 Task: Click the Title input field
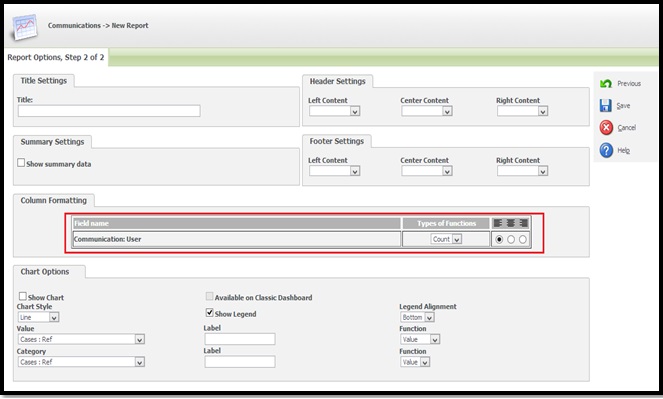point(109,111)
